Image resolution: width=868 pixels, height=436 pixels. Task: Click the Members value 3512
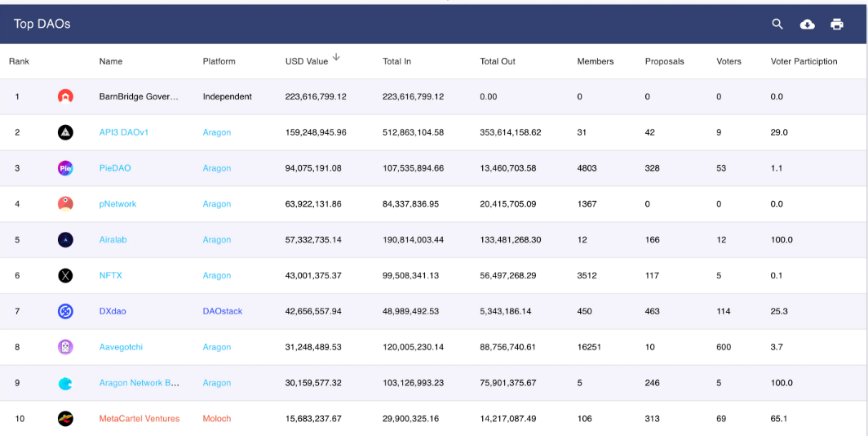587,275
